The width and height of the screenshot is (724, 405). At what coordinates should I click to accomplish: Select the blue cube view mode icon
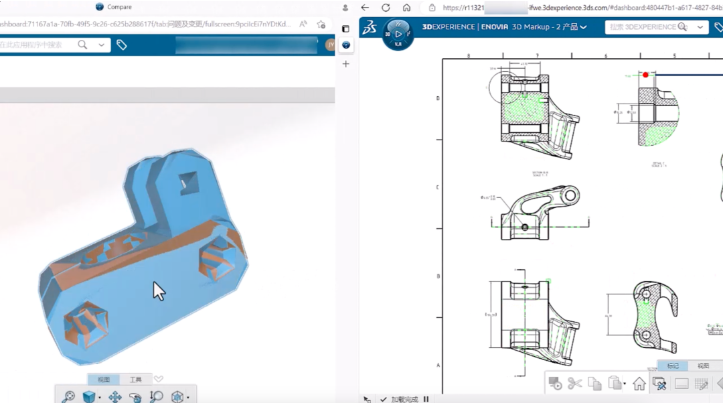(x=88, y=397)
